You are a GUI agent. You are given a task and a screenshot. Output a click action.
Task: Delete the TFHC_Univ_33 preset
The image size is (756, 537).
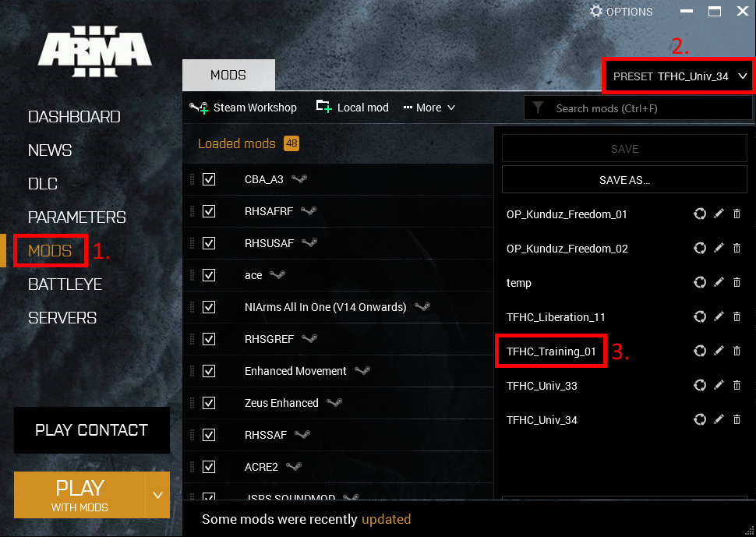pyautogui.click(x=737, y=385)
